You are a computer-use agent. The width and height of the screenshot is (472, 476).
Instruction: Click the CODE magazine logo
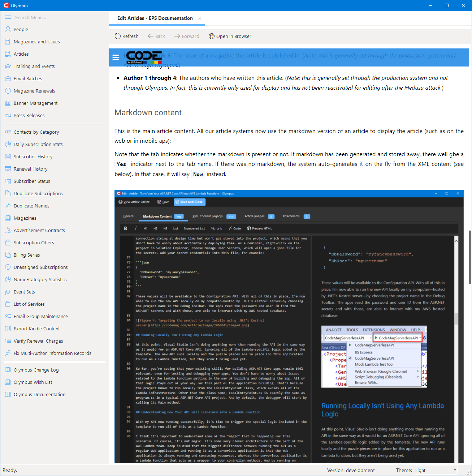(x=144, y=58)
